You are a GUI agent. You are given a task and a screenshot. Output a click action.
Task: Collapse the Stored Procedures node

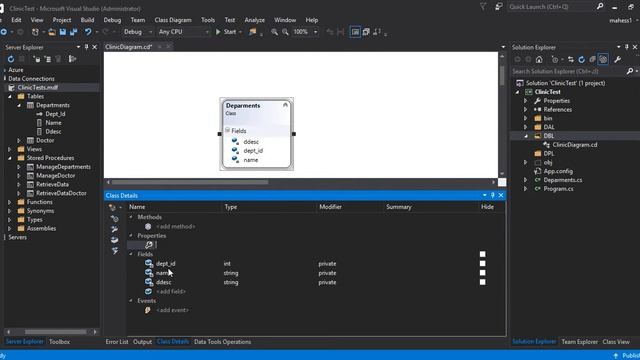coord(10,158)
